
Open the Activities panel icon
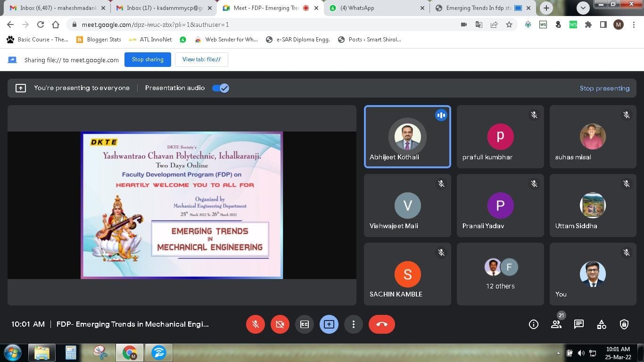click(602, 324)
